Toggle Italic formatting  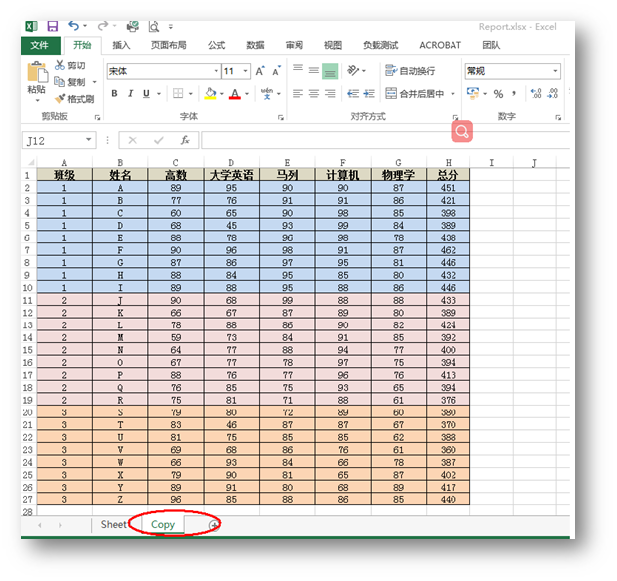pos(130,94)
